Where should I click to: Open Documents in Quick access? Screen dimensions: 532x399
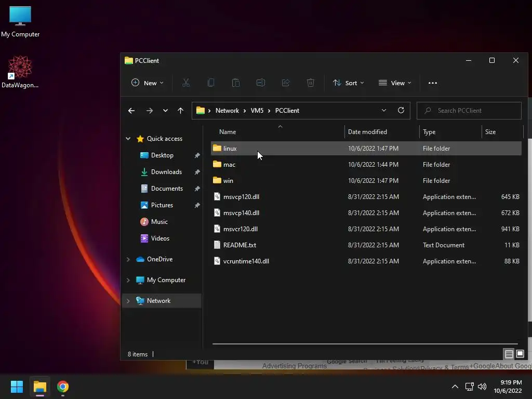point(167,189)
